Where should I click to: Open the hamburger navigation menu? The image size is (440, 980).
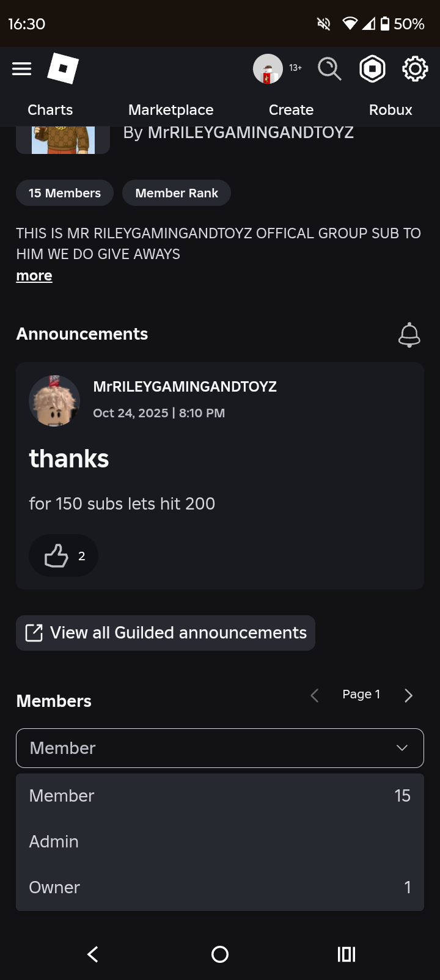pos(21,68)
